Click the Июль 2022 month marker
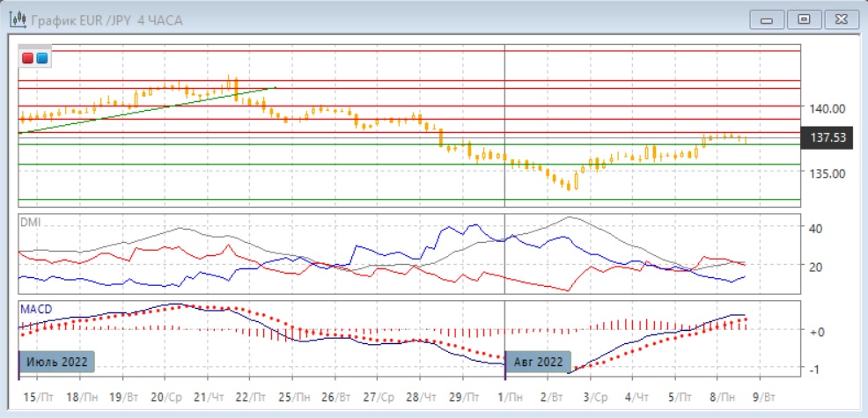This screenshot has height=418, width=868. tap(57, 362)
